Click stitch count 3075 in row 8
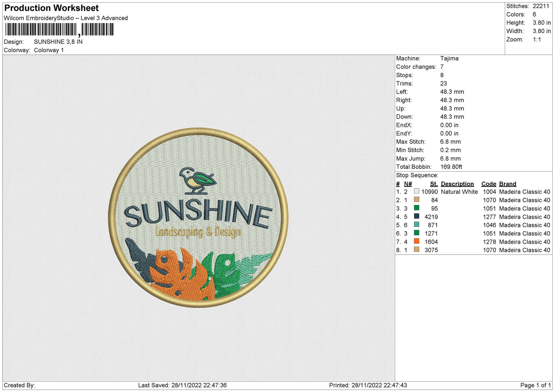This screenshot has height=392, width=555. (x=431, y=250)
